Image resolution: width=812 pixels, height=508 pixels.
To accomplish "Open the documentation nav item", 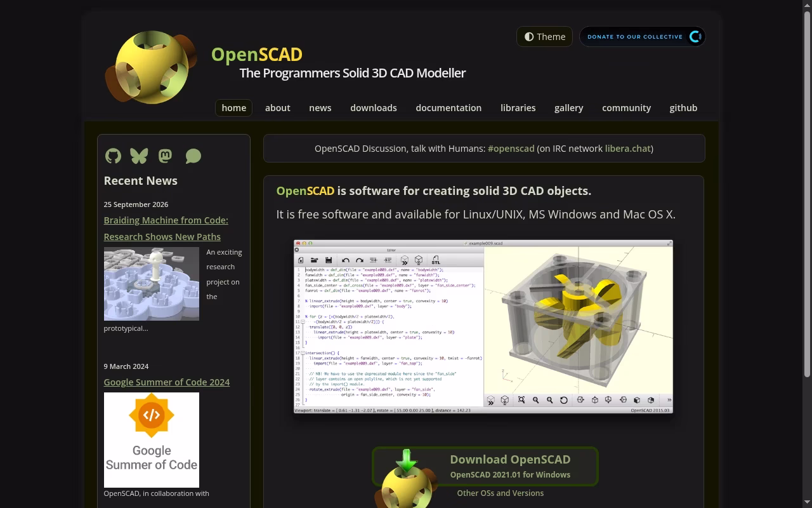I will [449, 108].
